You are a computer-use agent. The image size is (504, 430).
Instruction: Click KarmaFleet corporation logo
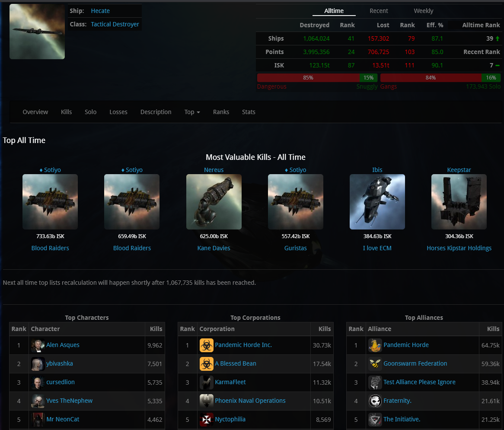[x=207, y=383]
